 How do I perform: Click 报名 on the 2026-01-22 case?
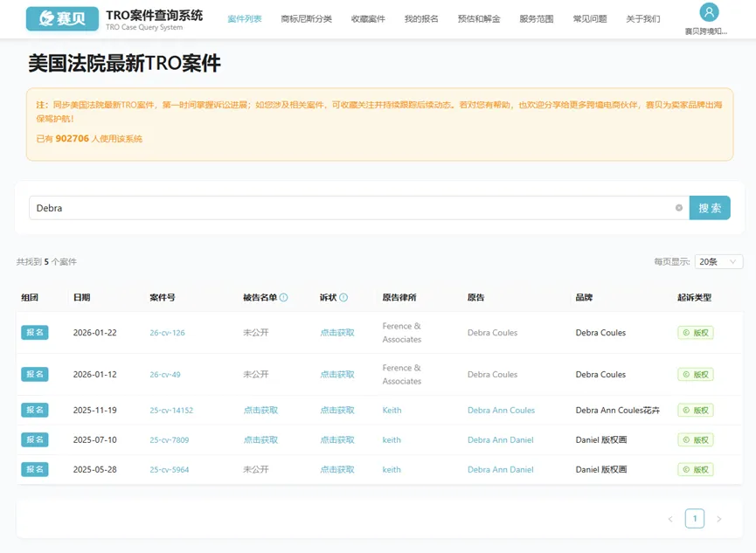35,333
